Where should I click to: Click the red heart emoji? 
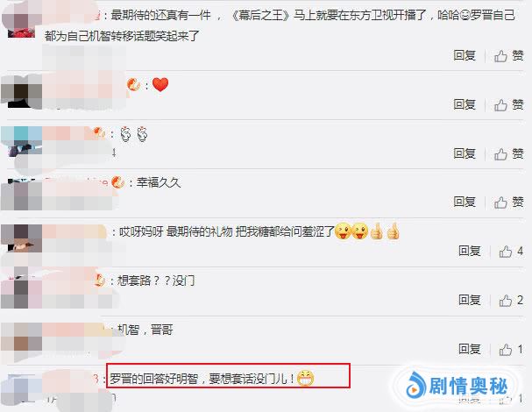[x=160, y=84]
